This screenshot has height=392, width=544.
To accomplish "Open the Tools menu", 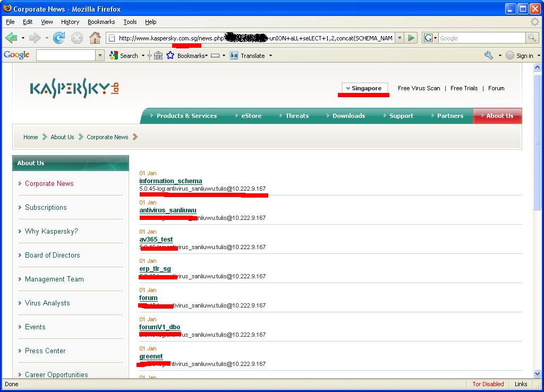I will [x=130, y=21].
